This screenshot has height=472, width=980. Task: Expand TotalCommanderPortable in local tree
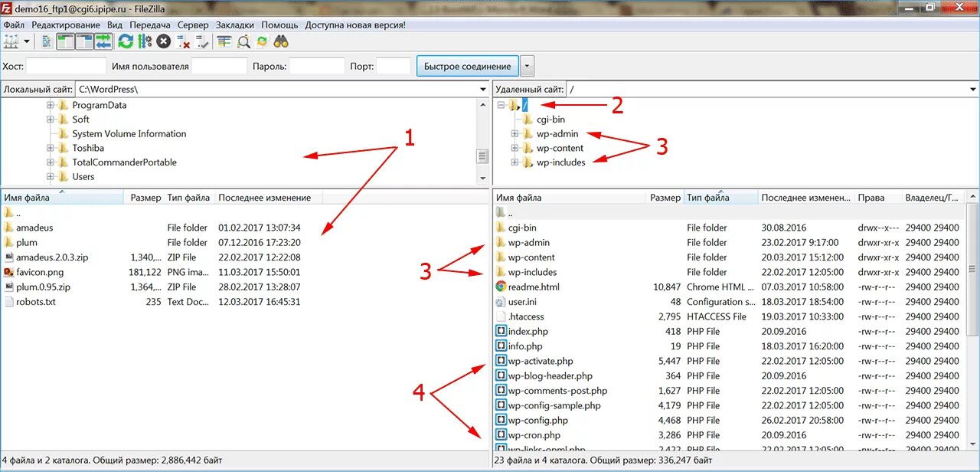[51, 162]
